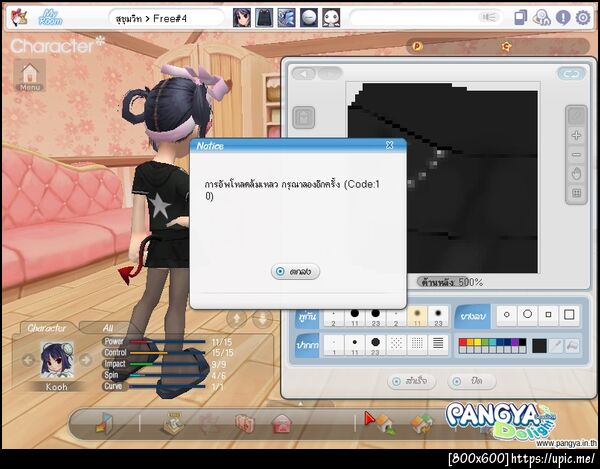Image resolution: width=600 pixels, height=469 pixels.
Task: Pick the red color swatch
Action: coord(463,342)
